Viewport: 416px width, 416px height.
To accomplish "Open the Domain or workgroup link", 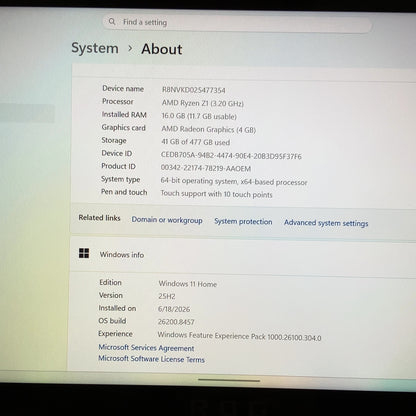I will (167, 220).
